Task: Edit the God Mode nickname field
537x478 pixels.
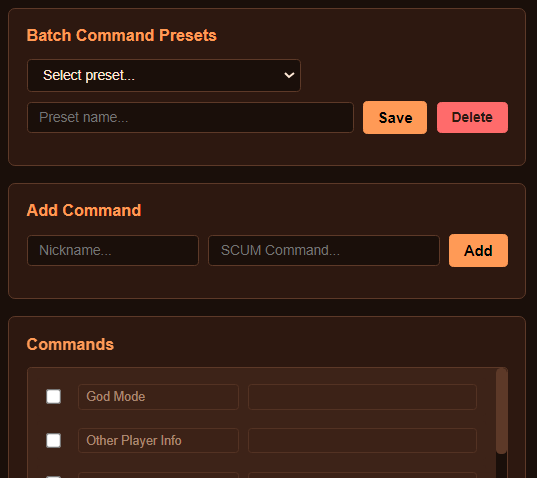Action: [x=158, y=397]
